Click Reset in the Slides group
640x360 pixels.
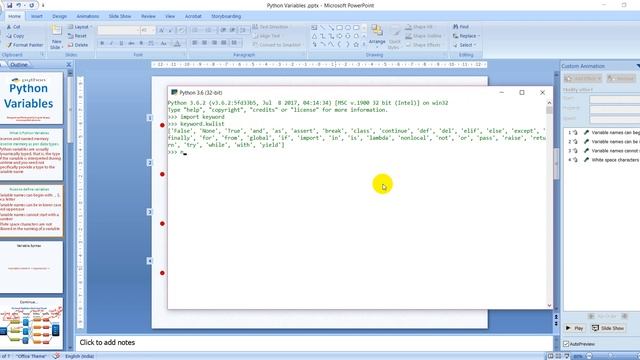(x=78, y=36)
